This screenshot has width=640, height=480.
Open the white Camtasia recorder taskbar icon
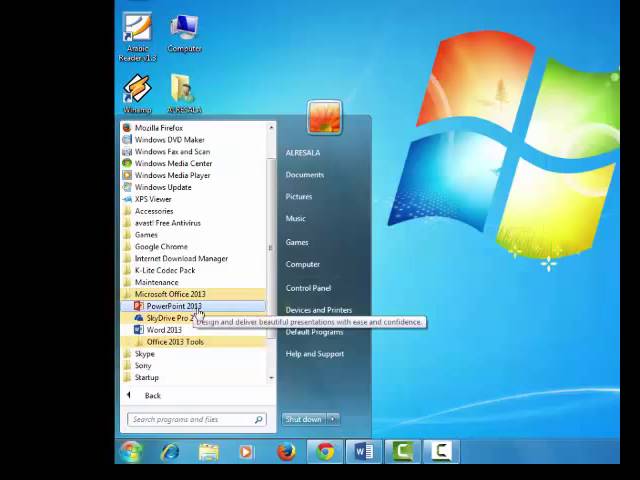[441, 452]
